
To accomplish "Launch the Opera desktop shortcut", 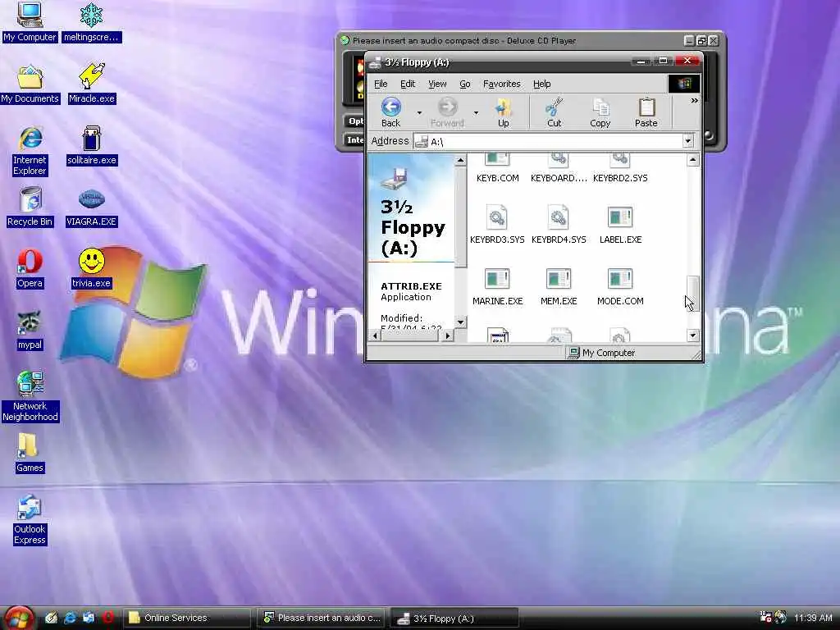I will pyautogui.click(x=30, y=268).
